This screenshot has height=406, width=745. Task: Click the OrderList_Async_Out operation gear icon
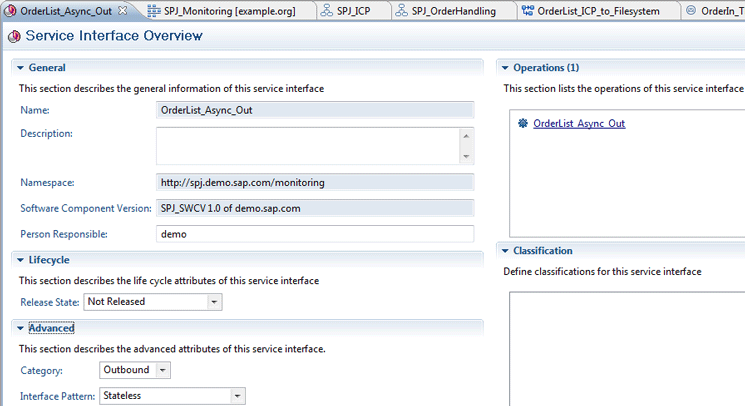point(522,124)
